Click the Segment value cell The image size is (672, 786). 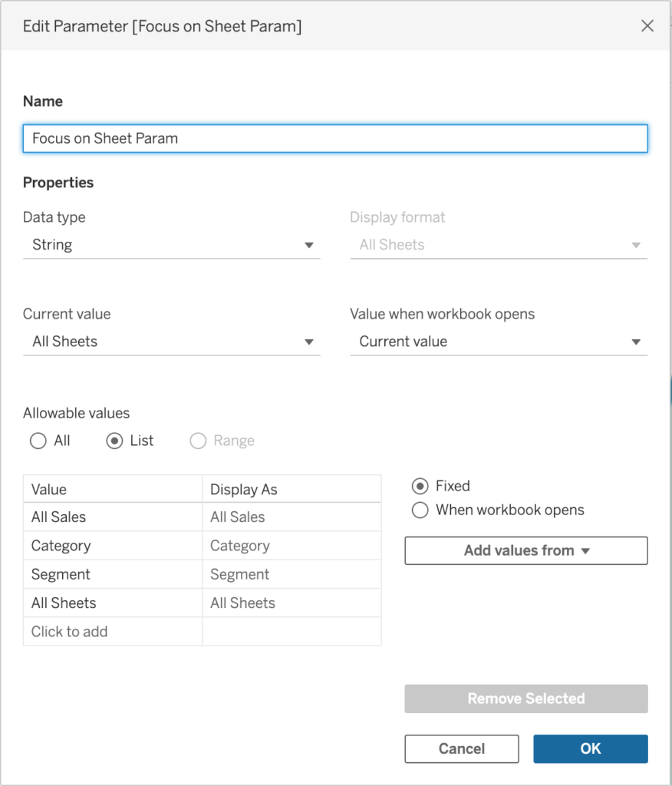[113, 575]
